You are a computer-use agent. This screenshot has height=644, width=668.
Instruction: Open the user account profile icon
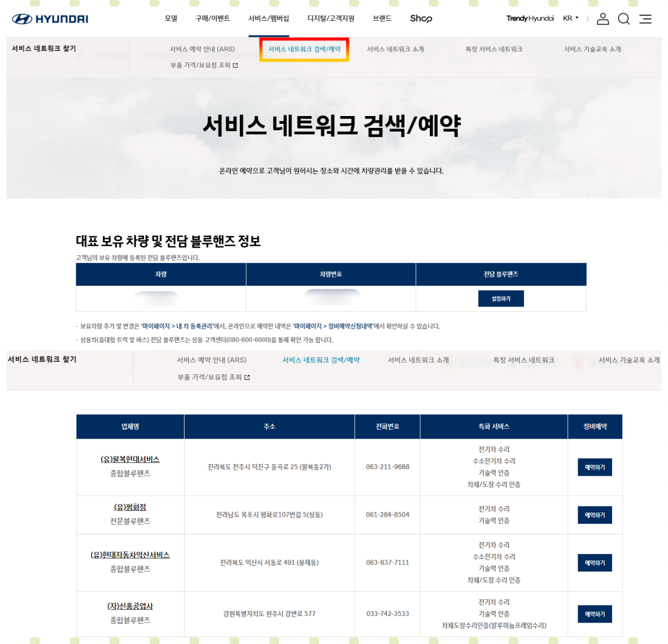click(603, 18)
